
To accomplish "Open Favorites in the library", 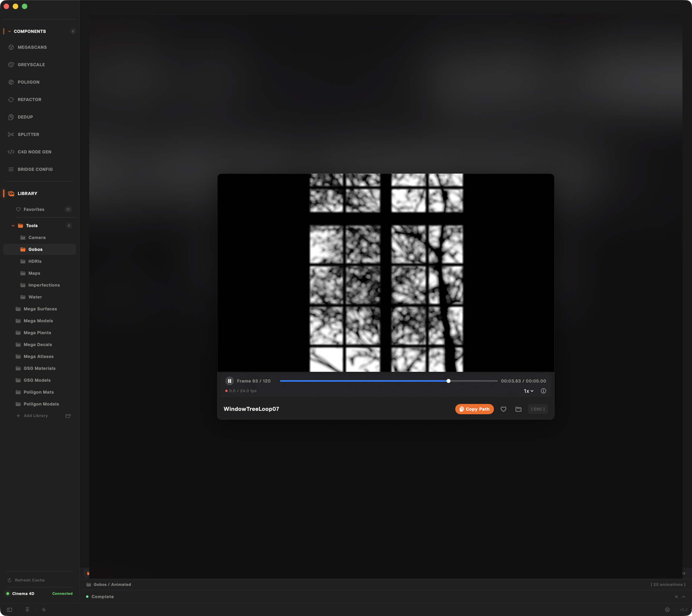I will 34,209.
